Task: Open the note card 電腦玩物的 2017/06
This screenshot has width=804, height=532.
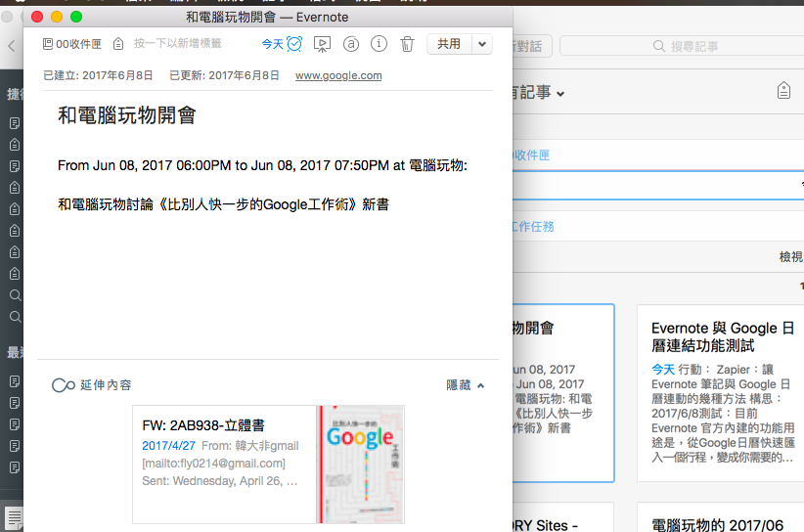Action: [721, 517]
